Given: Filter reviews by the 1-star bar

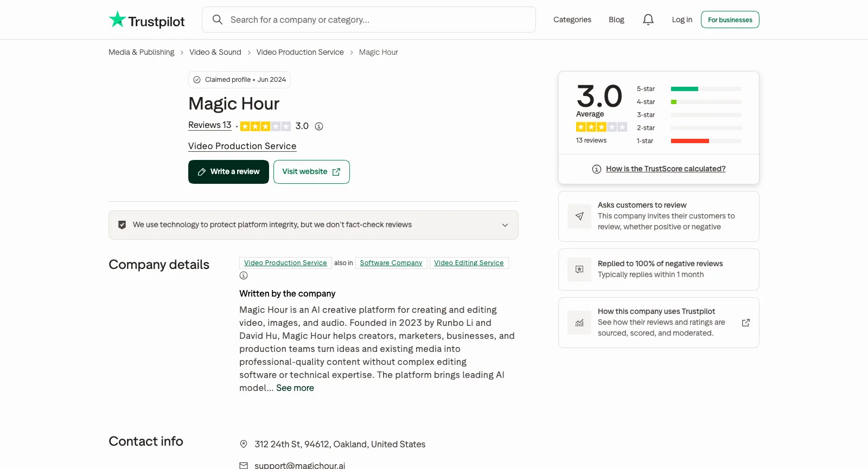Looking at the screenshot, I should point(706,141).
